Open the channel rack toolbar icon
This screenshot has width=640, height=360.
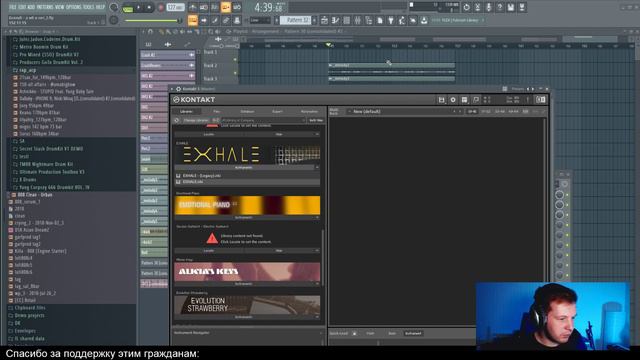(347, 20)
